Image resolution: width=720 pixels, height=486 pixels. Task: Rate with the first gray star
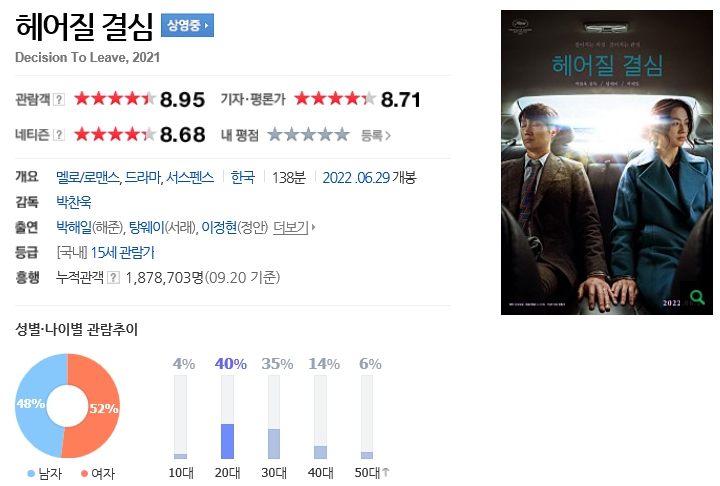tap(275, 135)
